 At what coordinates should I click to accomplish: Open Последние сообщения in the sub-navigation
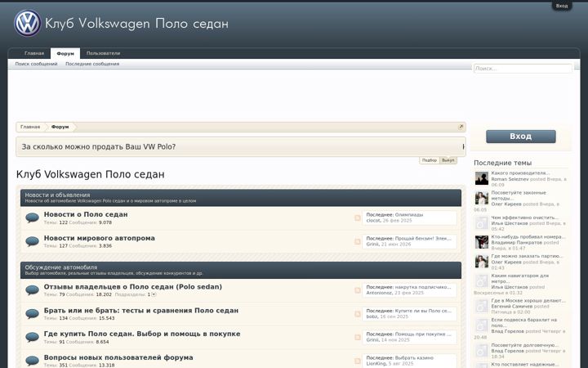point(92,64)
